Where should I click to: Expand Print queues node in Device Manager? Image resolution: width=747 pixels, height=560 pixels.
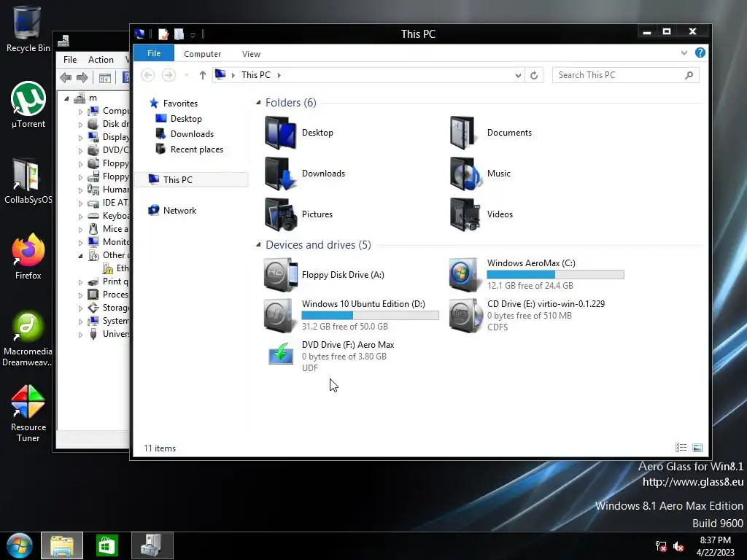point(80,282)
